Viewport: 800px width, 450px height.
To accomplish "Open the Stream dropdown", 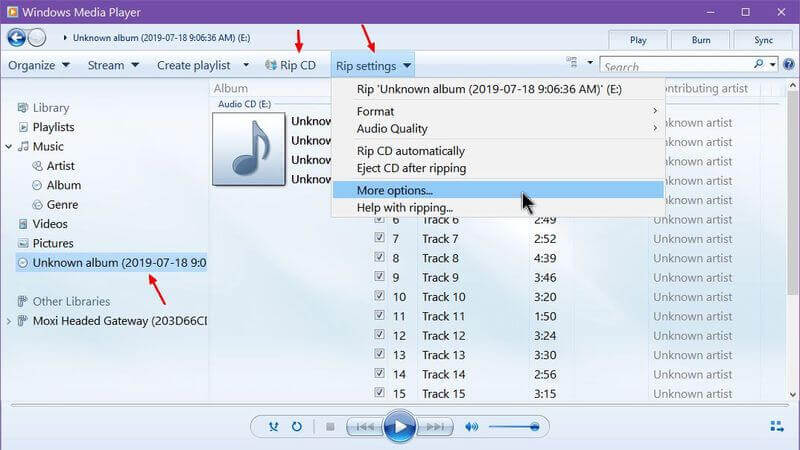I will pos(113,65).
